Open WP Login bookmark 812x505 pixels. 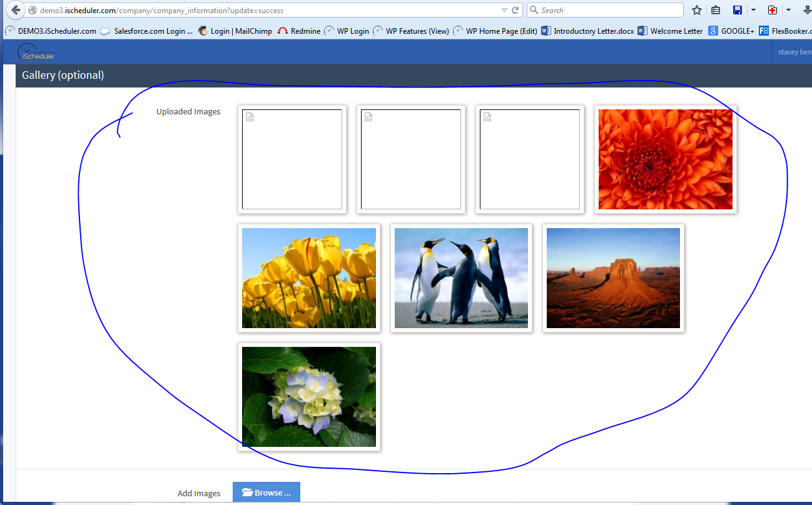click(x=347, y=31)
